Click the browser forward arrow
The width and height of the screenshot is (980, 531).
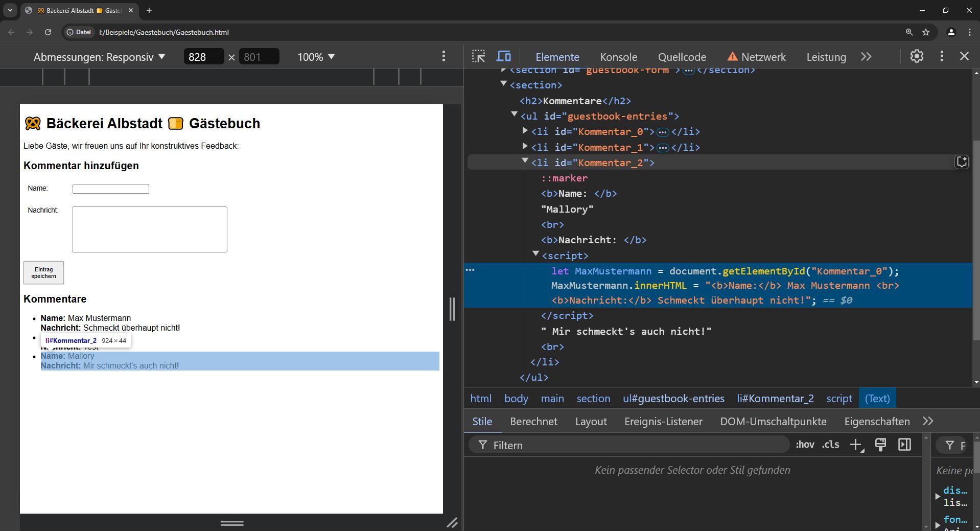click(x=30, y=32)
